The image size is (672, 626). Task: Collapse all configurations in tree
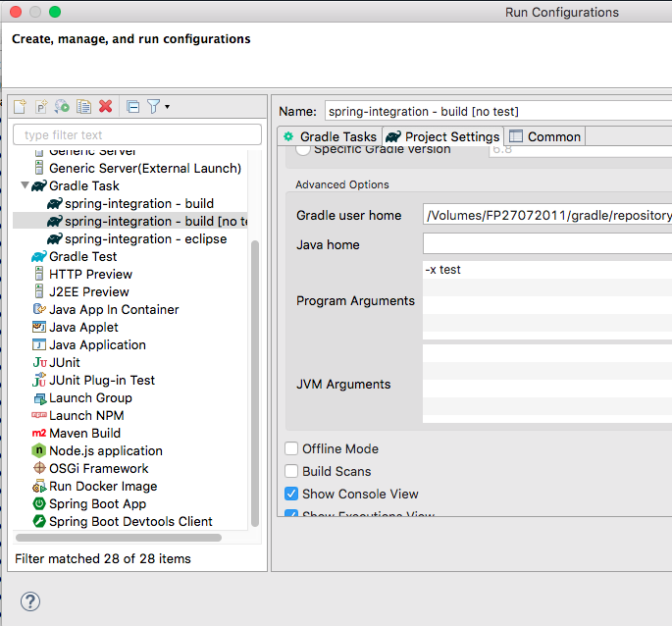(132, 106)
